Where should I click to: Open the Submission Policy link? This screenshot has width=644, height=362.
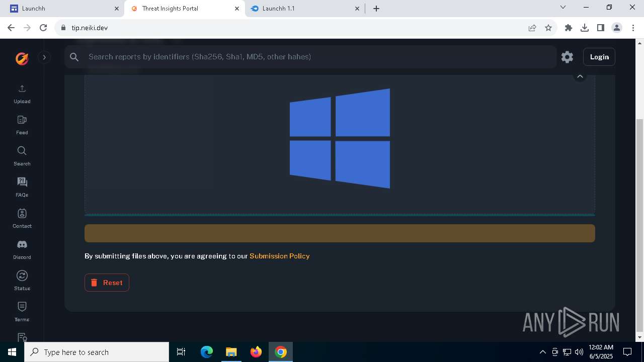click(x=280, y=256)
